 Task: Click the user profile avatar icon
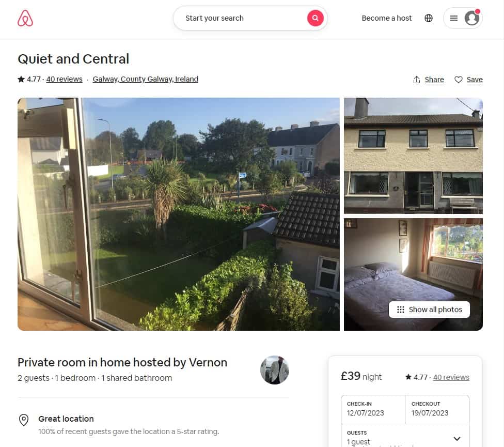(x=471, y=18)
